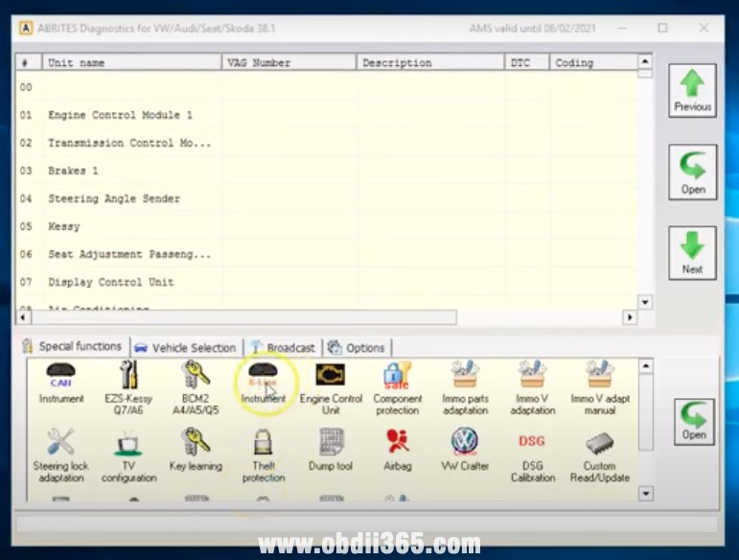
Task: Select the EZS-Kessy Q7/A6 icon
Action: pyautogui.click(x=128, y=387)
